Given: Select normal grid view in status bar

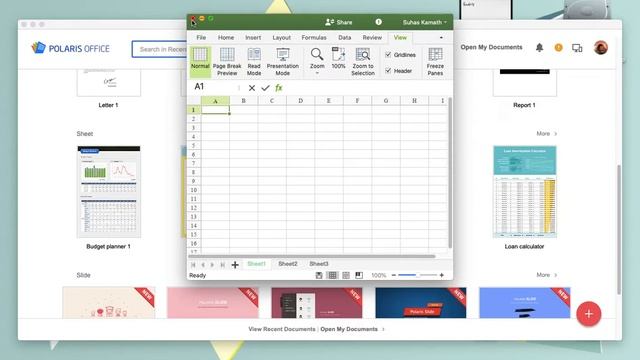Looking at the screenshot, I should [333, 276].
